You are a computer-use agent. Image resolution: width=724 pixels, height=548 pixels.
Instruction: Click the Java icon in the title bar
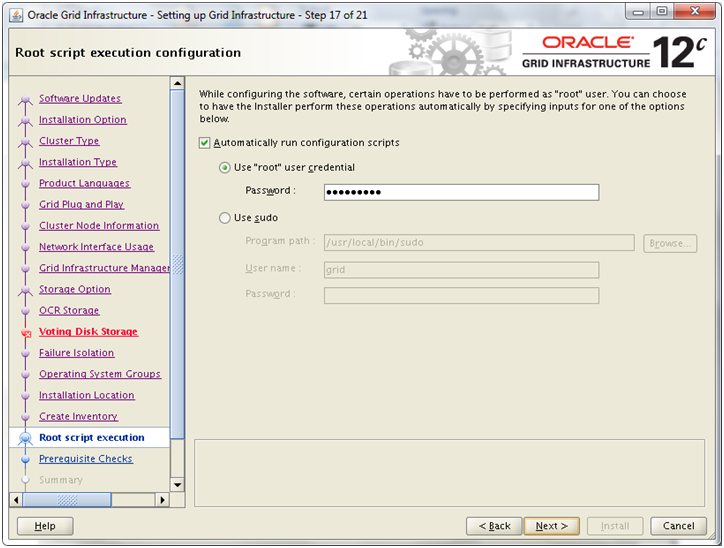(x=16, y=15)
